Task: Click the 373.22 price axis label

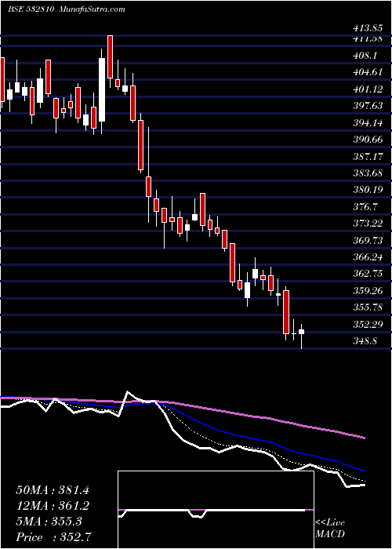Action: [x=368, y=224]
